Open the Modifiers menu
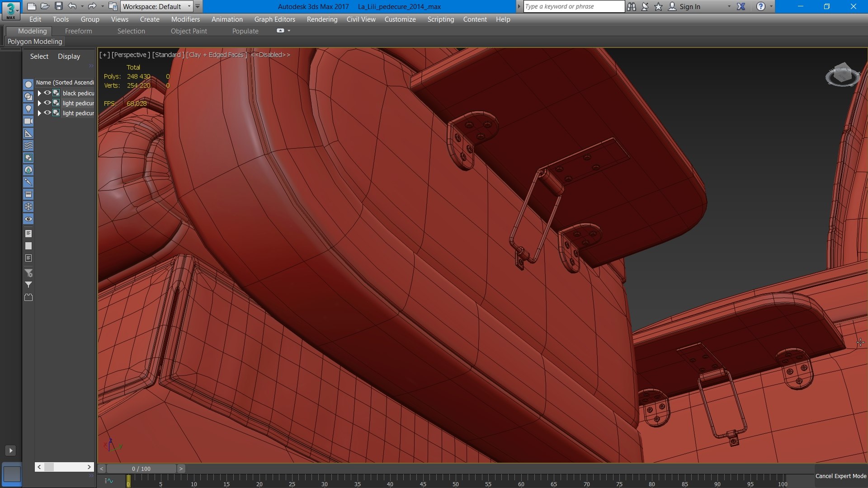Screen dimensions: 868x488 (x=185, y=19)
